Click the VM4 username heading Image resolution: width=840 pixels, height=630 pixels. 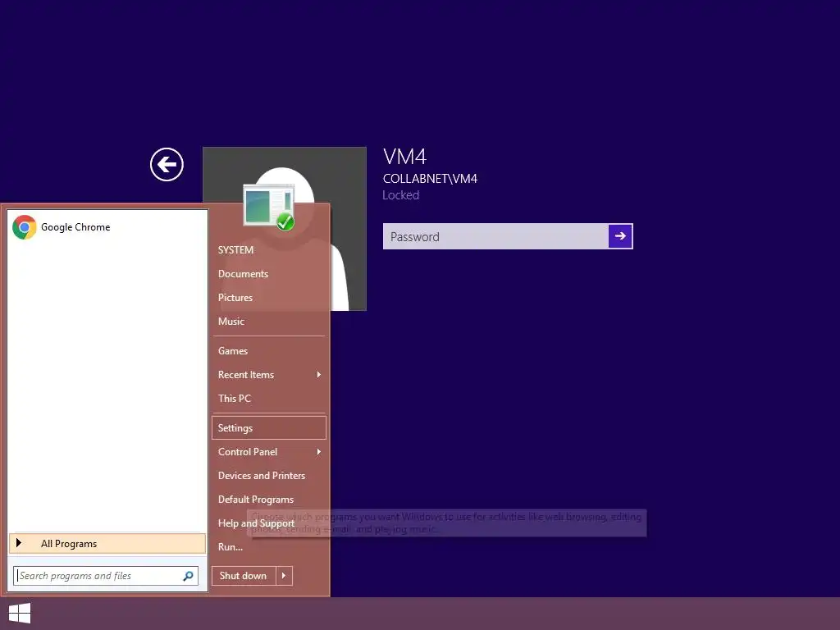tap(405, 157)
